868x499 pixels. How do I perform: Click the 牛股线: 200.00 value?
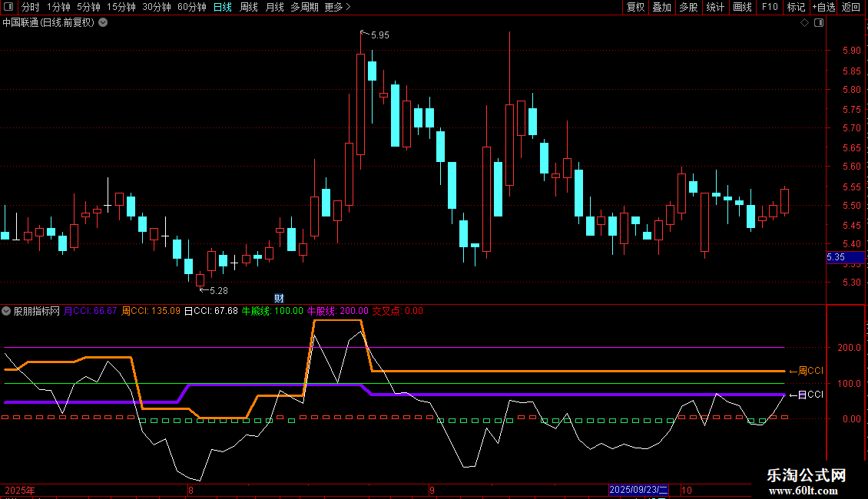pyautogui.click(x=338, y=311)
